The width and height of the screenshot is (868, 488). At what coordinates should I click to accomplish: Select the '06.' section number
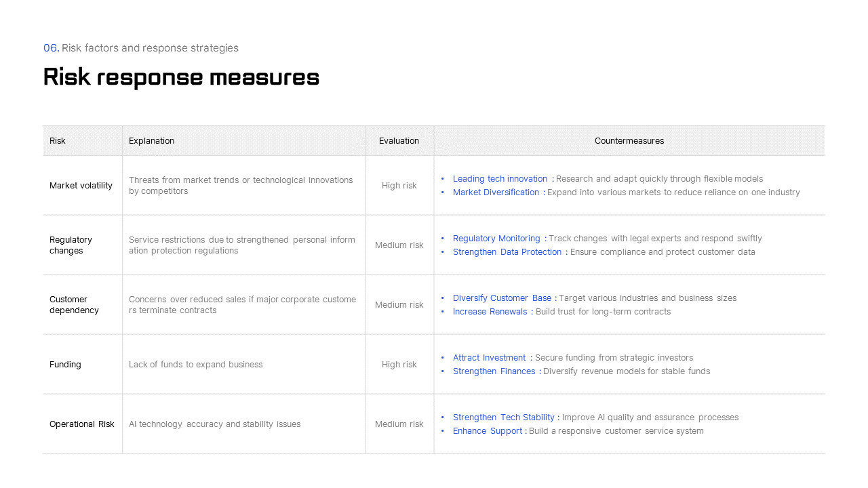pyautogui.click(x=52, y=48)
